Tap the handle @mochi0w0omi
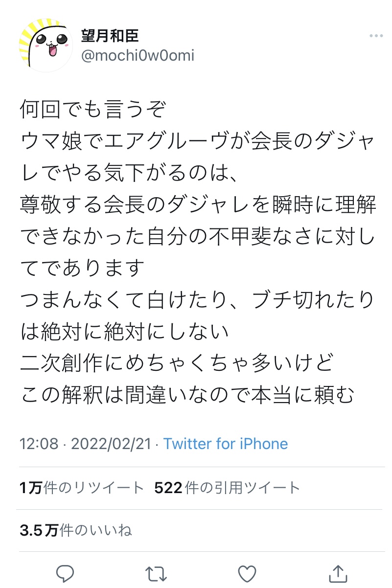 (137, 56)
